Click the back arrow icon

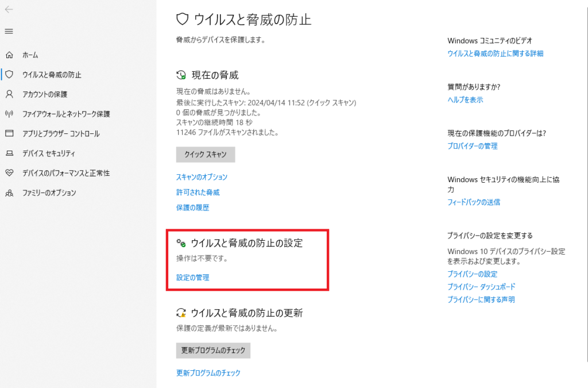click(9, 10)
